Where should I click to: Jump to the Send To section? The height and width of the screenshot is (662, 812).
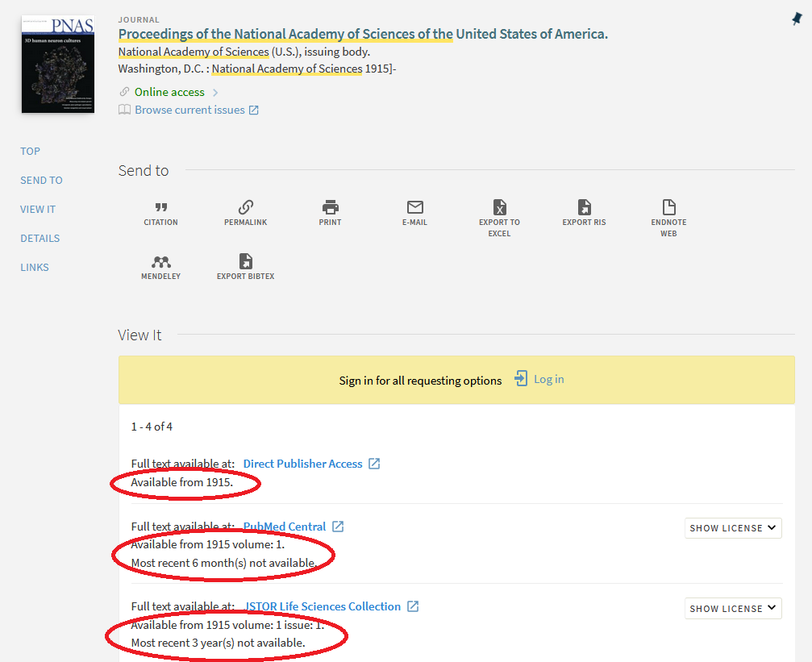[x=41, y=181]
